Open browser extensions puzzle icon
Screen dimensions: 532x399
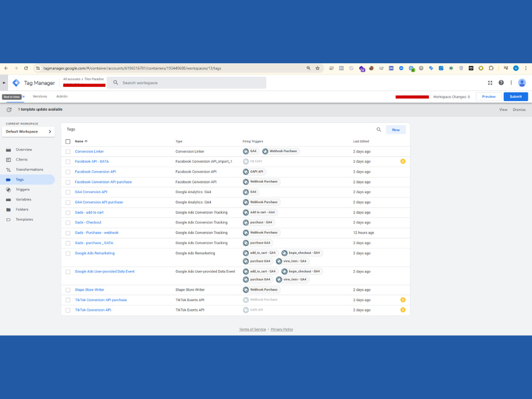tap(491, 68)
